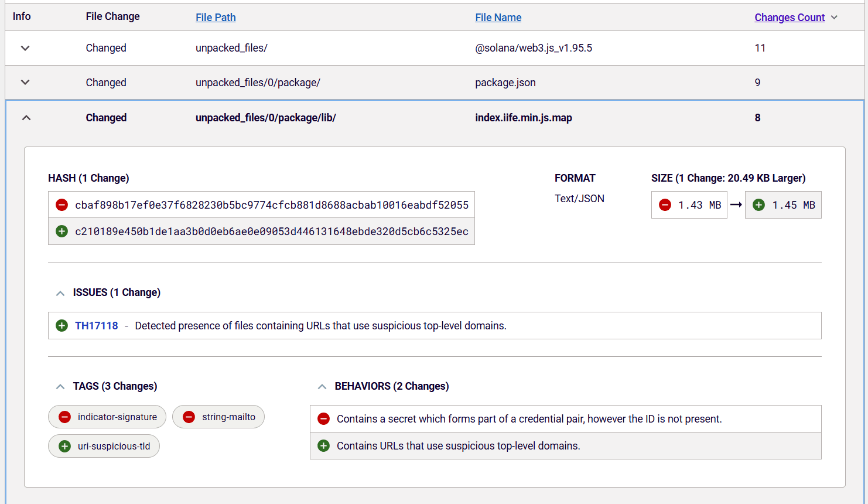Collapse the BEHAVIORS section

pyautogui.click(x=322, y=387)
